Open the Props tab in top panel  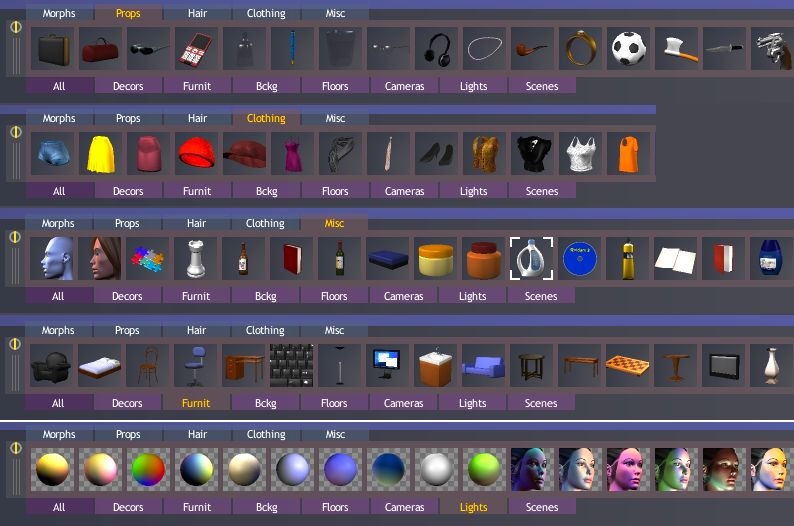click(x=128, y=13)
